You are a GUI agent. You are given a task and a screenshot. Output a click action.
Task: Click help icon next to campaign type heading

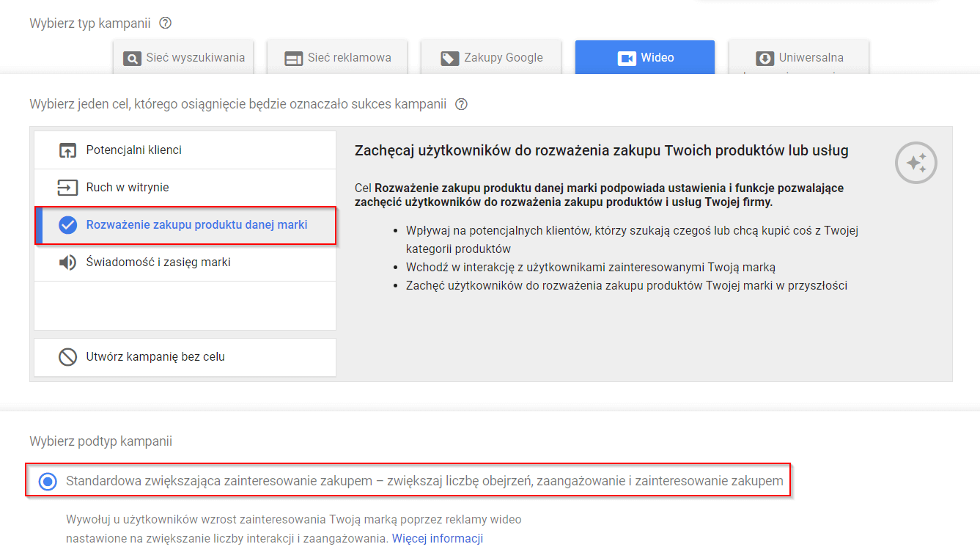(x=165, y=23)
